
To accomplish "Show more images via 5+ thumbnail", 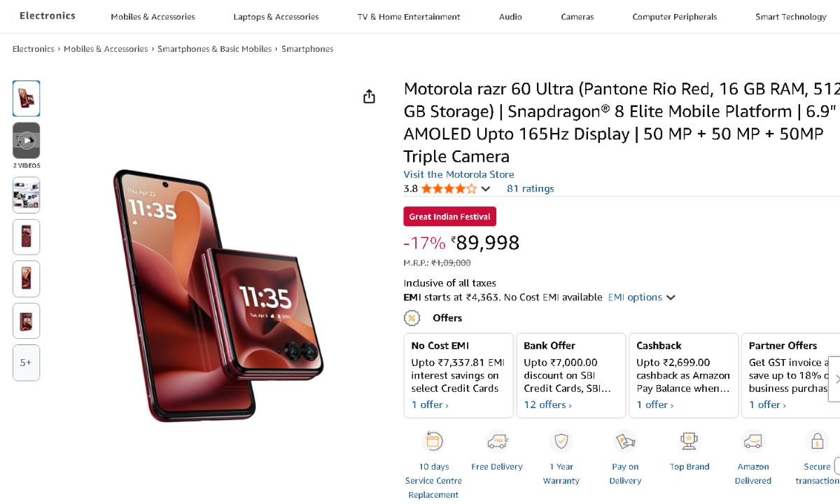I will point(27,363).
